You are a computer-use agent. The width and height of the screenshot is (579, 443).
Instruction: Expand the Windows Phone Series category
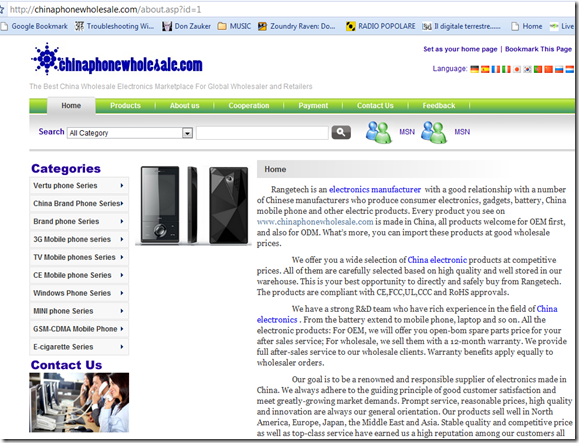coord(79,293)
